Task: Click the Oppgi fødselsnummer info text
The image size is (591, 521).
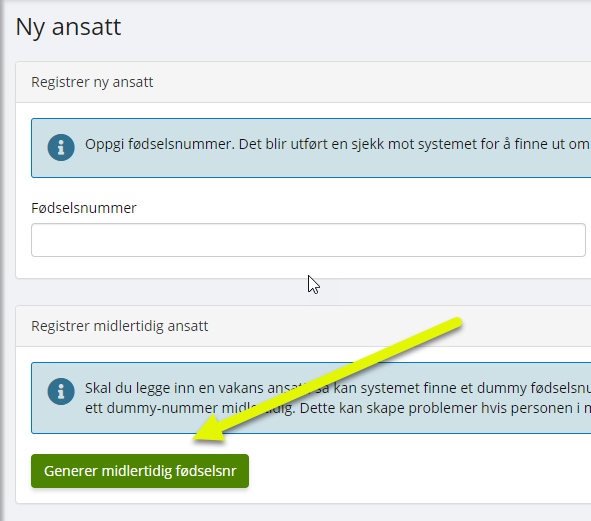Action: (x=338, y=144)
